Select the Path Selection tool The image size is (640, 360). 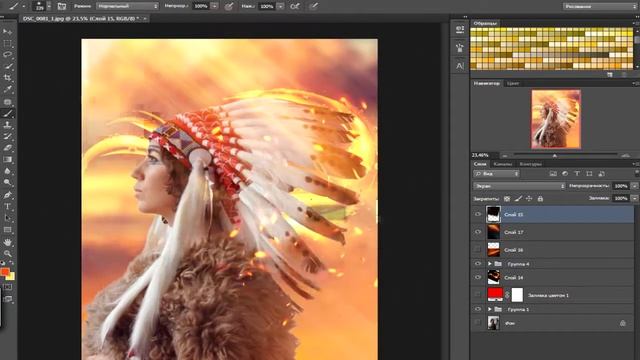pos(7,218)
